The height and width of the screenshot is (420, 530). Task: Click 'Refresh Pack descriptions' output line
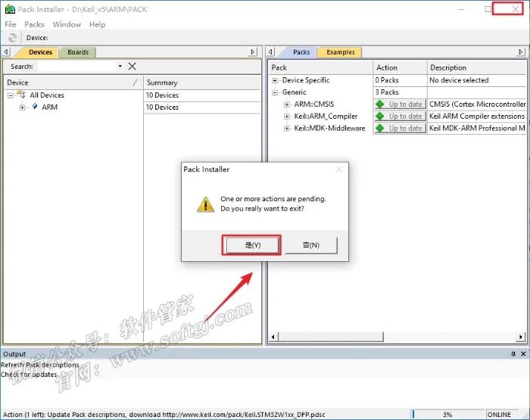[40, 365]
